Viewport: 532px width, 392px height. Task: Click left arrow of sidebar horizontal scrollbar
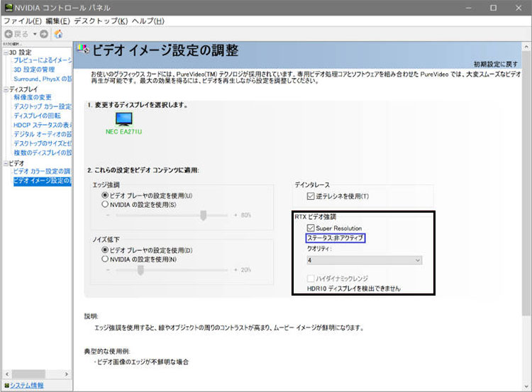pos(7,374)
